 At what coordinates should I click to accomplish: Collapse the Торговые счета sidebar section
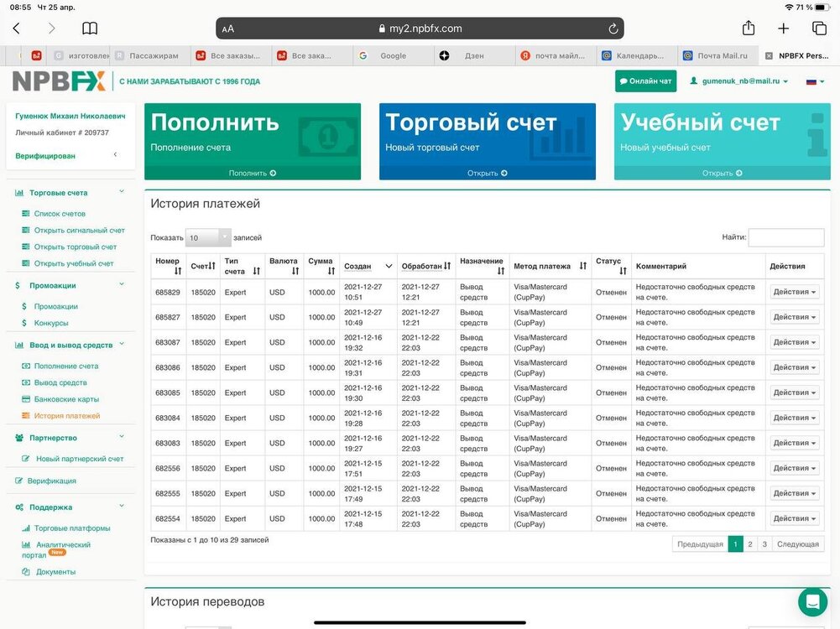point(122,192)
